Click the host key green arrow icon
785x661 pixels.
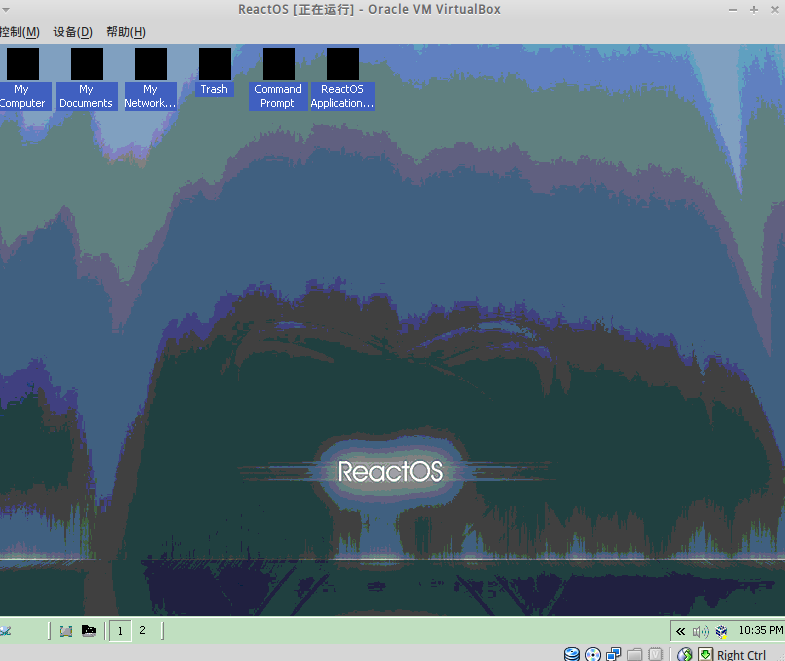pos(705,654)
